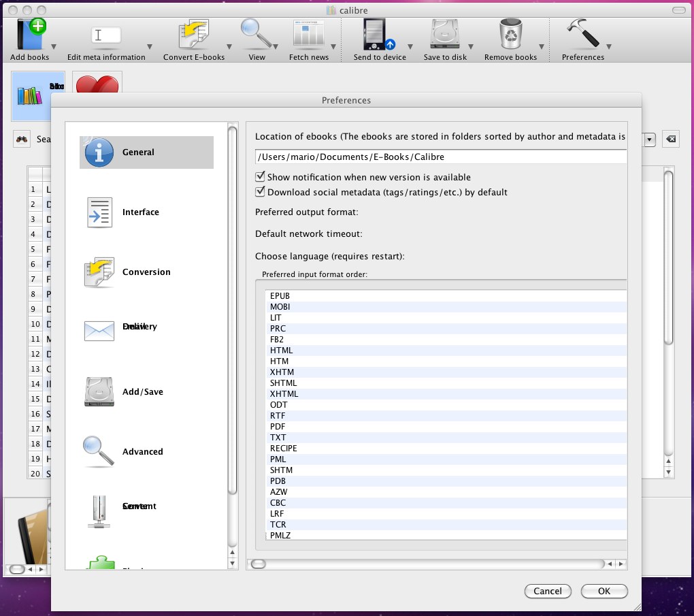Select ODT in input format list
The image size is (694, 616).
click(x=446, y=405)
